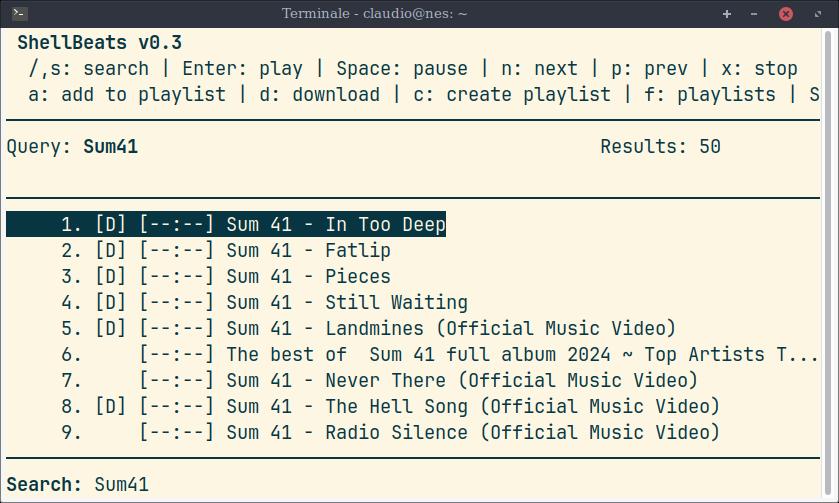This screenshot has width=839, height=503.
Task: Select 'Sum 41 - Never There' track
Action: click(x=461, y=381)
